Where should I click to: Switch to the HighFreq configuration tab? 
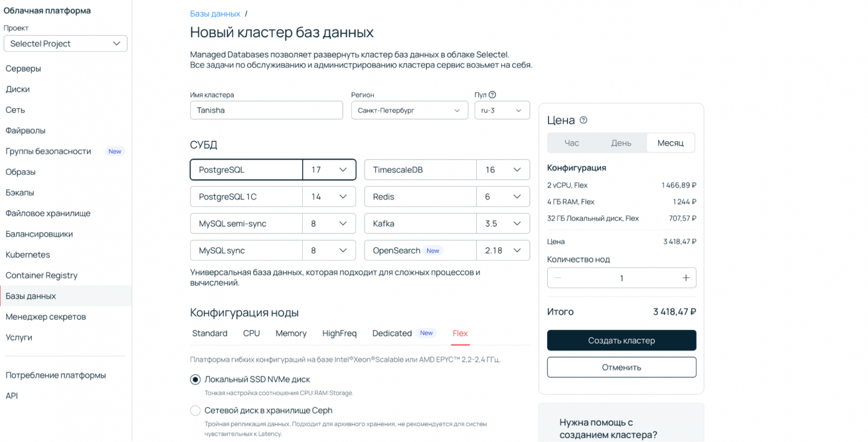[x=339, y=333]
